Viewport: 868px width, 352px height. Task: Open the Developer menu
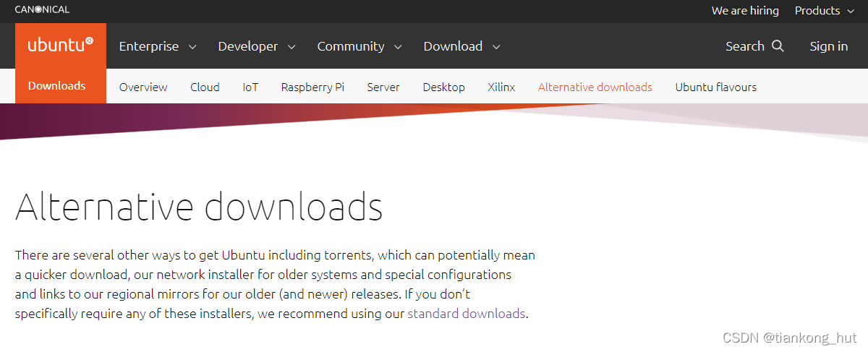point(257,46)
